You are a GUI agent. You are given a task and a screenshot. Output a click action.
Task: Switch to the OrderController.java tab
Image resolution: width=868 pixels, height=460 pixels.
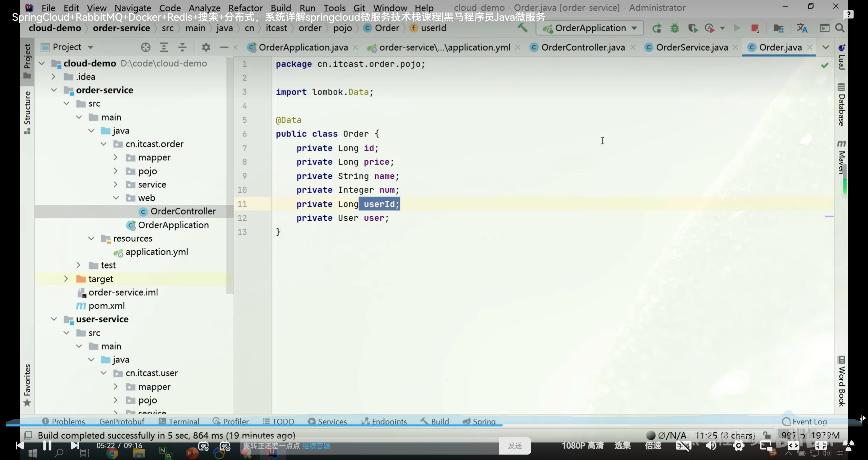pyautogui.click(x=583, y=47)
